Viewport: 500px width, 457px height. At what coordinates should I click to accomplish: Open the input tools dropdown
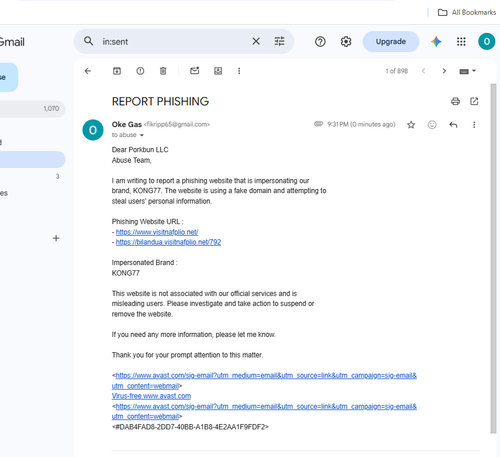click(468, 71)
